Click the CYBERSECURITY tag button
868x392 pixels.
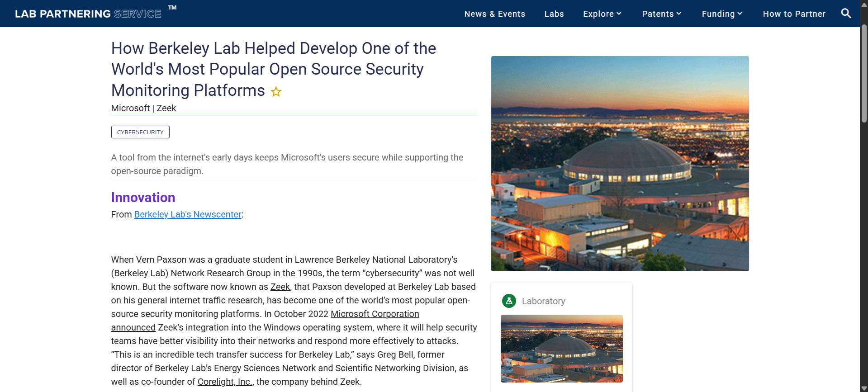coord(140,132)
